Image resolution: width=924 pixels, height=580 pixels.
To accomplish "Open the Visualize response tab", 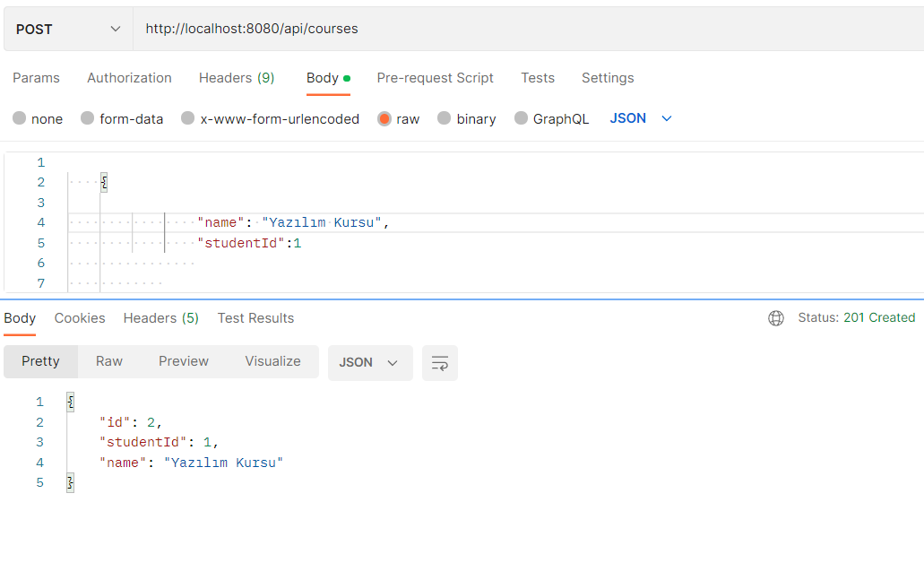I will tap(272, 361).
